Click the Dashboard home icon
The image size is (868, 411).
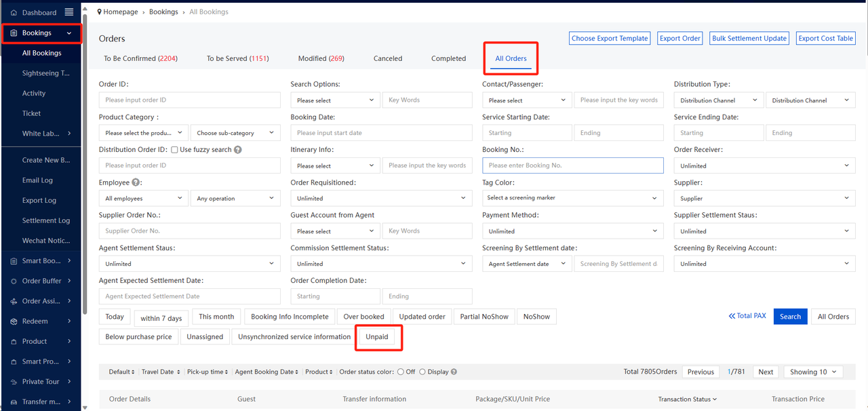(14, 13)
